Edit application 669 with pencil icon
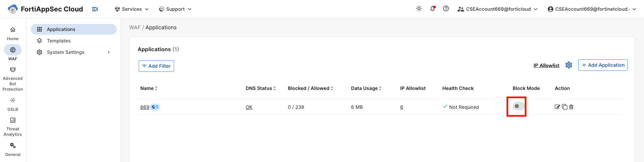The height and width of the screenshot is (162, 644). (x=557, y=107)
